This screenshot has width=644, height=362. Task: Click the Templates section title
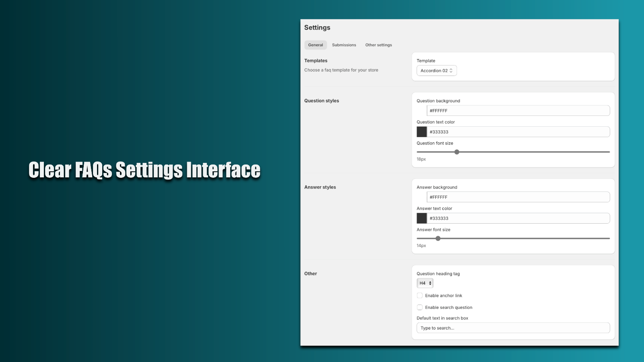point(316,61)
